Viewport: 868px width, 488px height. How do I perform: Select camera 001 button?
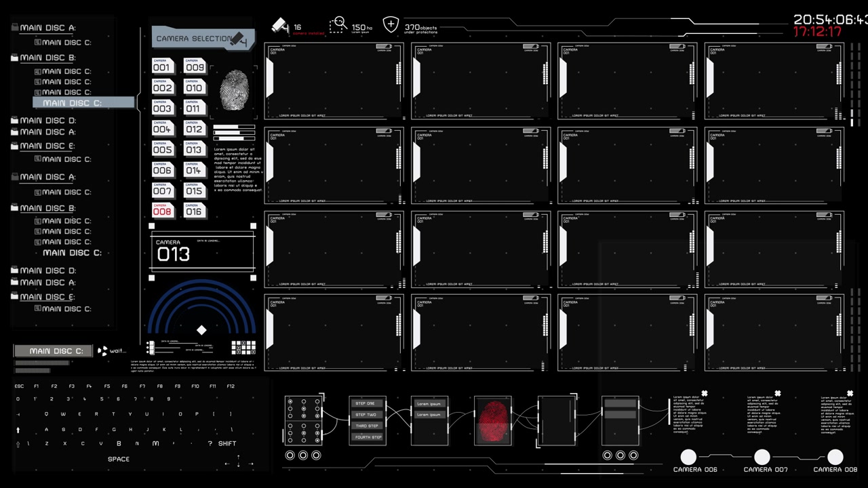(163, 66)
